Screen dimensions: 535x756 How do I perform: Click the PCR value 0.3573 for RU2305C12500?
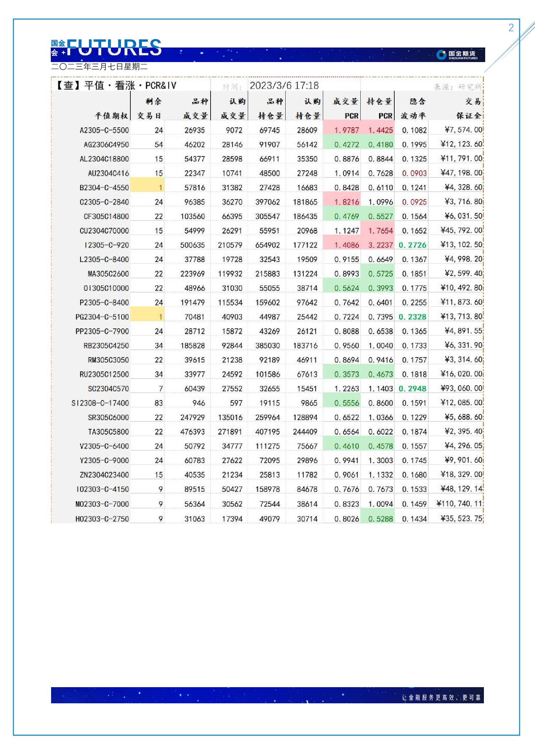[346, 374]
